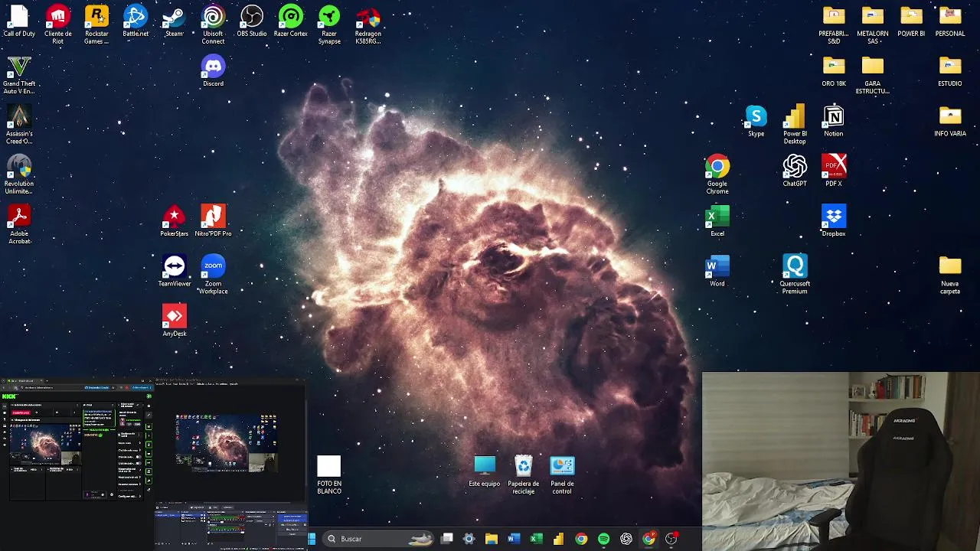Viewport: 980px width, 551px height.
Task: Select the Nueva carpeta folder
Action: (950, 275)
